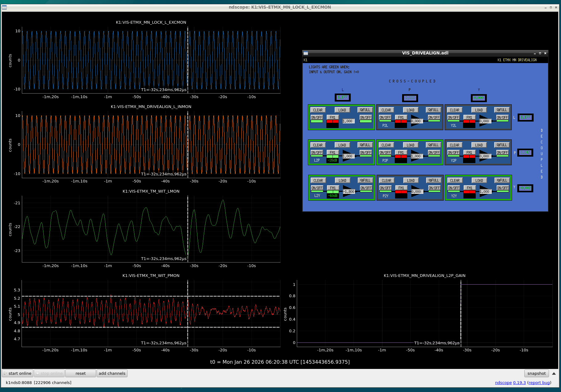The height and width of the screenshot is (392, 561).
Task: Open the FULL view for P2L filter
Action: (434, 110)
